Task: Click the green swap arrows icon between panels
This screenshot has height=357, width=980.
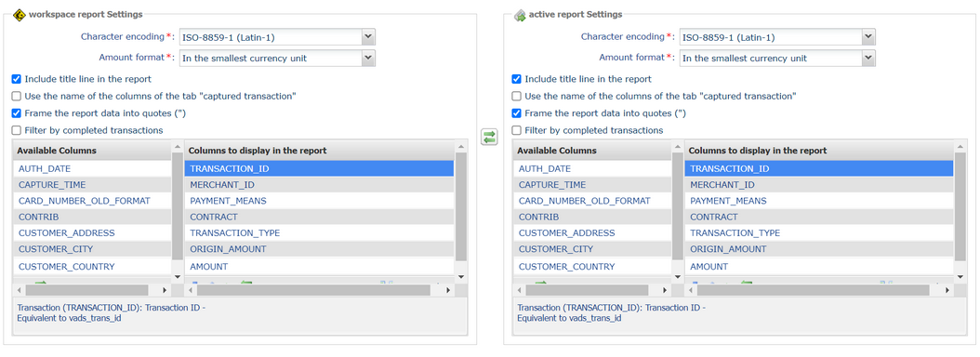Action: (x=489, y=137)
